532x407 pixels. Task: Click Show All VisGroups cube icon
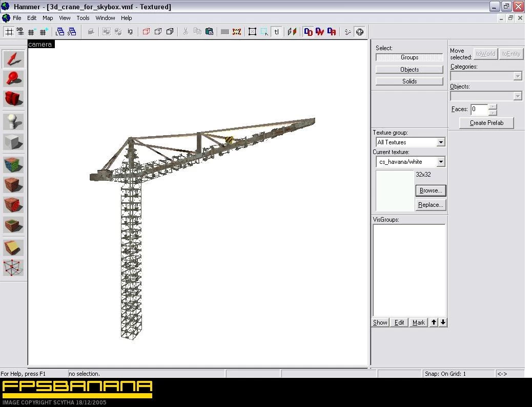tap(170, 32)
